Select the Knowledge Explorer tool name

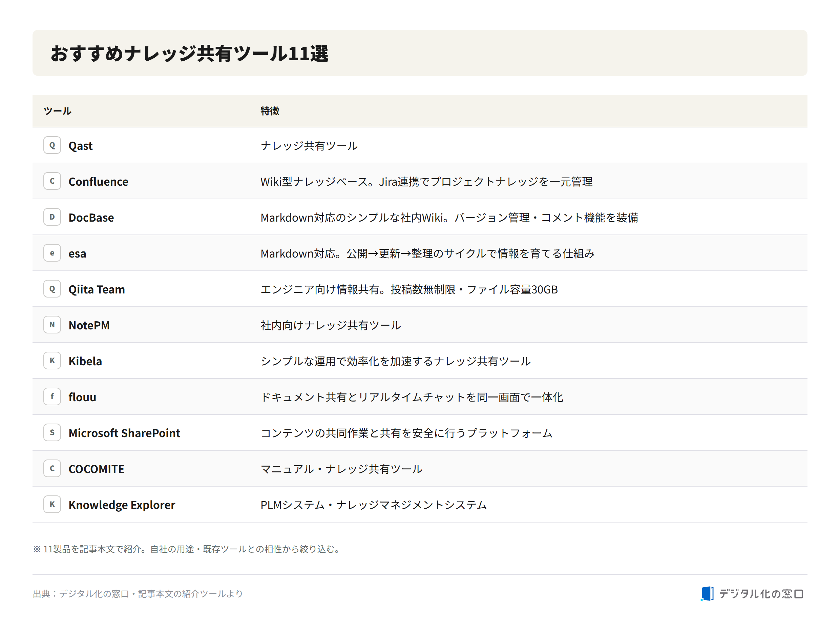[x=122, y=505]
